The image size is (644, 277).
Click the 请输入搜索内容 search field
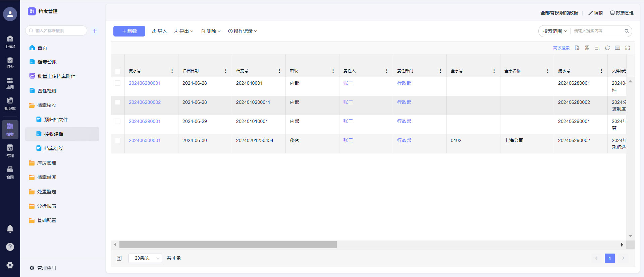click(597, 31)
